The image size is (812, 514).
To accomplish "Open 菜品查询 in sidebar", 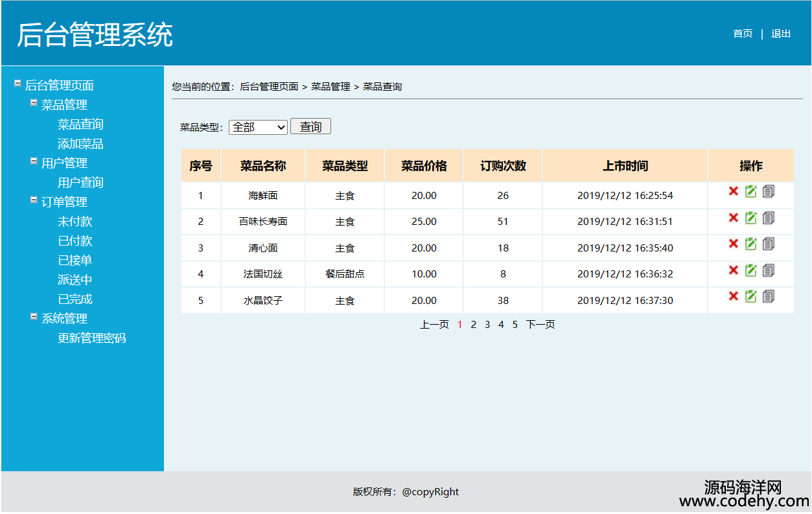I will [80, 124].
